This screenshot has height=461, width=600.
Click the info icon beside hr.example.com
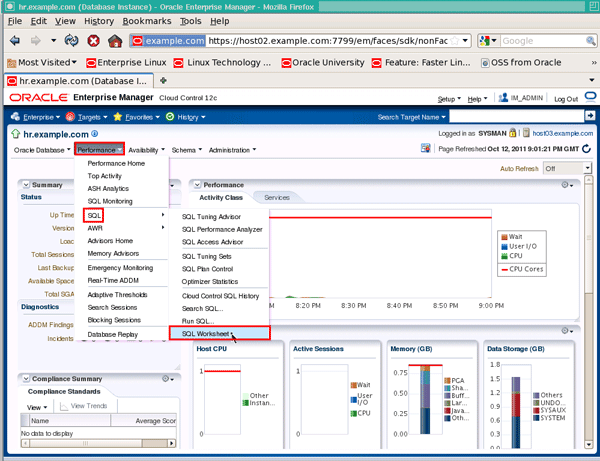coord(95,132)
